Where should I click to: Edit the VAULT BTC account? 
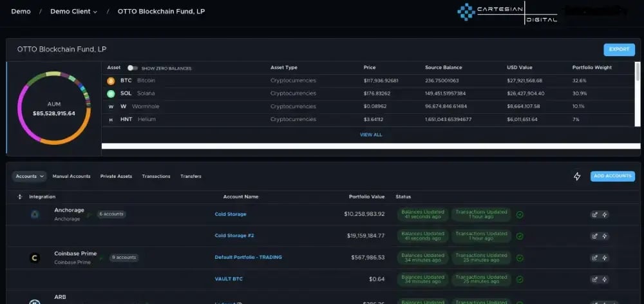(594, 280)
